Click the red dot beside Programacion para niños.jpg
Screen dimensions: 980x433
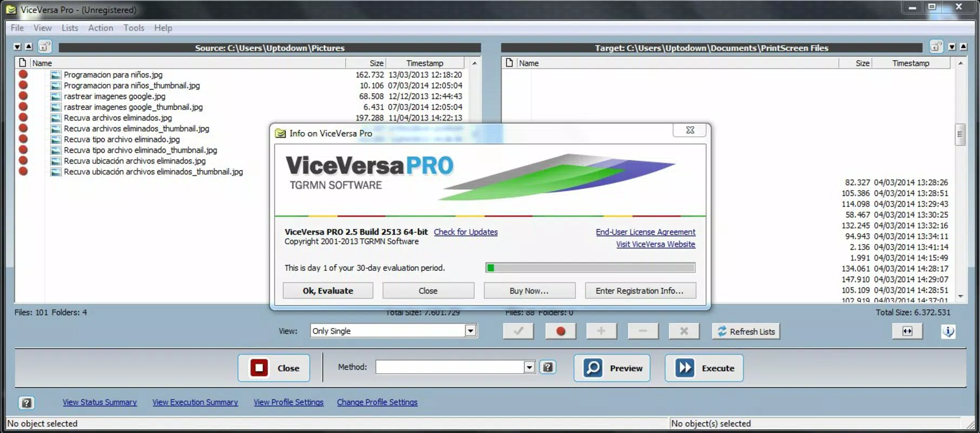pos(23,75)
